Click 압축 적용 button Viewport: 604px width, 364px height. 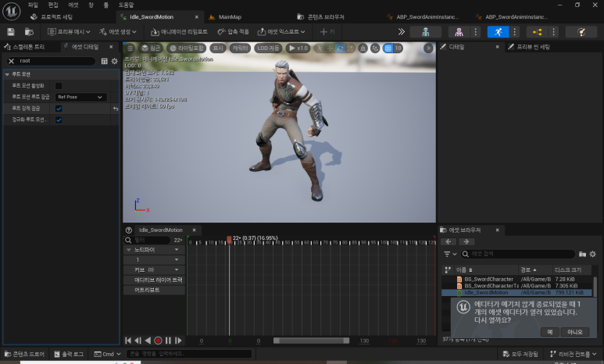(233, 31)
